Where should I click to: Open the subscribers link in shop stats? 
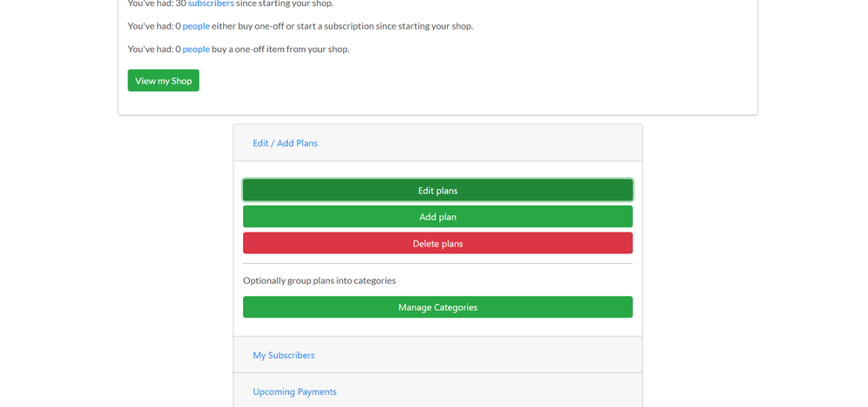click(x=211, y=3)
